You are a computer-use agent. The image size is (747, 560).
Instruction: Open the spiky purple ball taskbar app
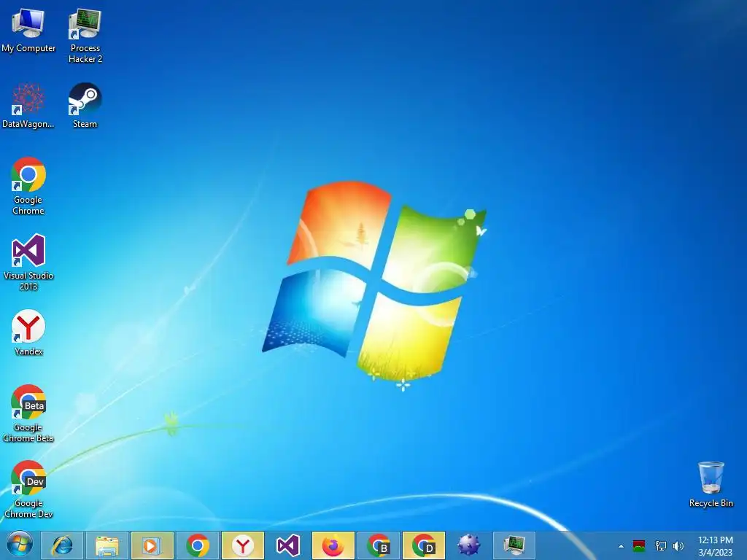pyautogui.click(x=469, y=545)
